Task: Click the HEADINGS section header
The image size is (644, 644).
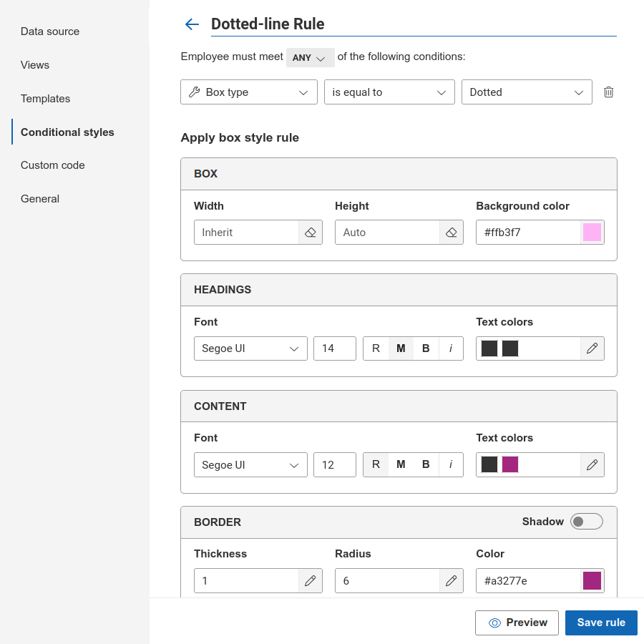Action: click(399, 290)
